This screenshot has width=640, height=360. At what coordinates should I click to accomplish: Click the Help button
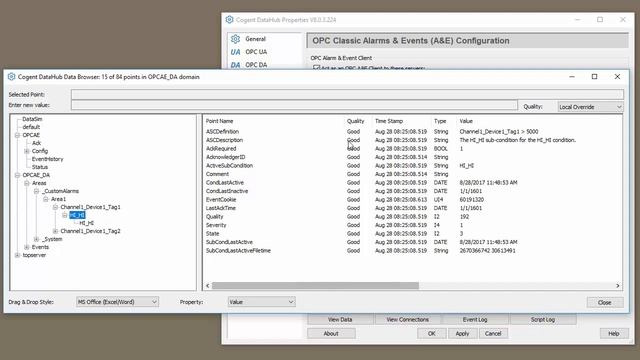(614, 333)
